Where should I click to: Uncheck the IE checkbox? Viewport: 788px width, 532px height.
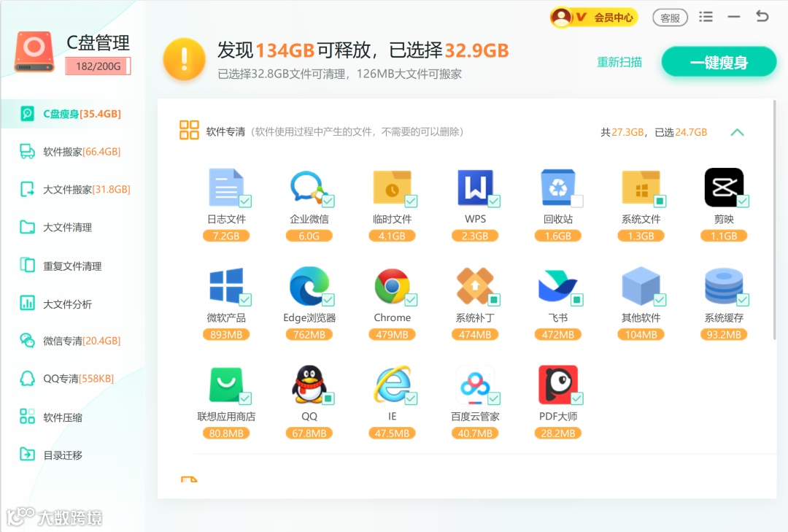pos(411,398)
